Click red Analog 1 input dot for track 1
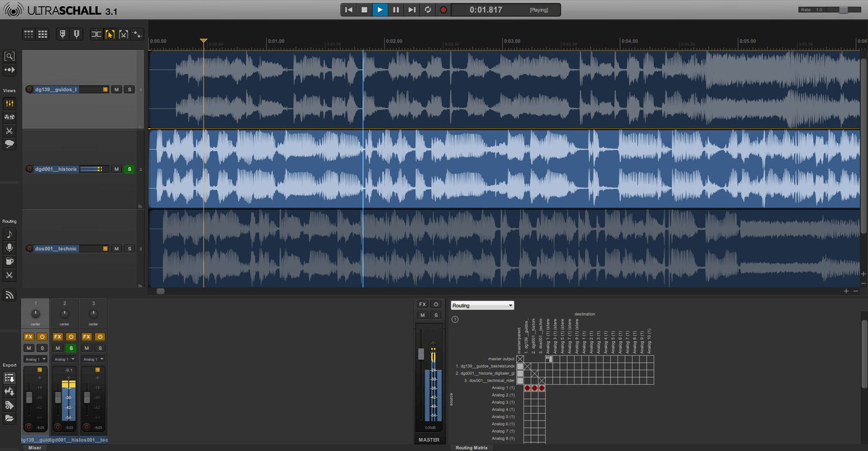The width and height of the screenshot is (868, 451). click(x=527, y=388)
